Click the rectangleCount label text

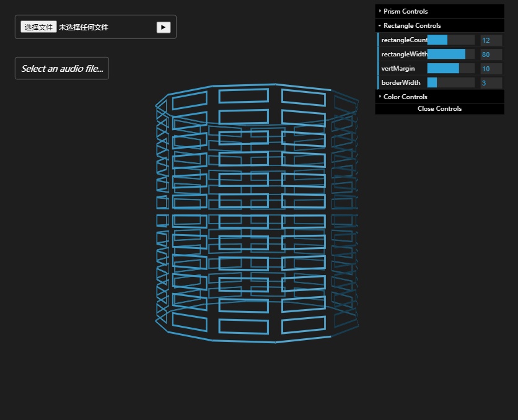pyautogui.click(x=403, y=40)
